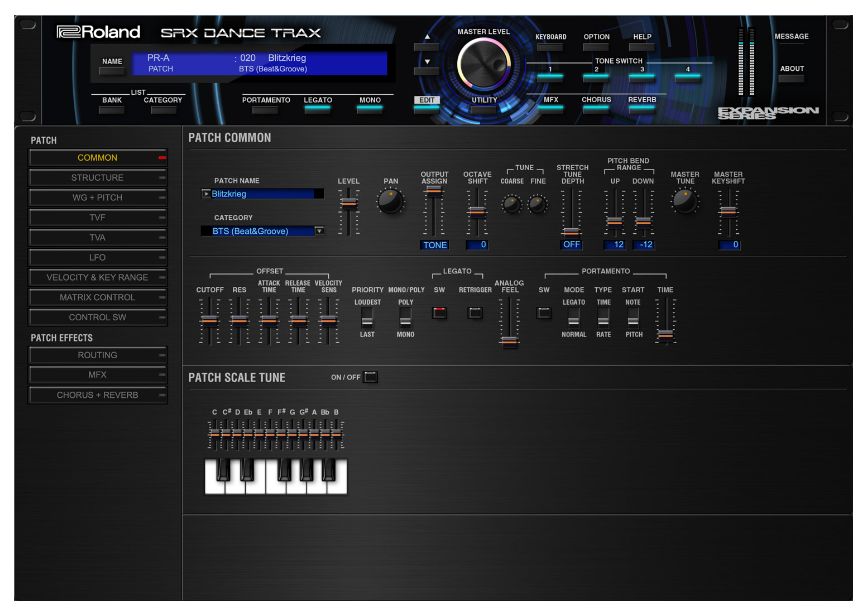This screenshot has height=616, width=868.
Task: Toggle the Legato SW button
Action: [439, 312]
